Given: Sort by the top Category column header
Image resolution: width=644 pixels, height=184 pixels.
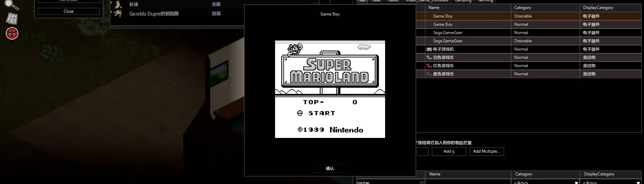Looking at the screenshot, I should click(x=545, y=8).
